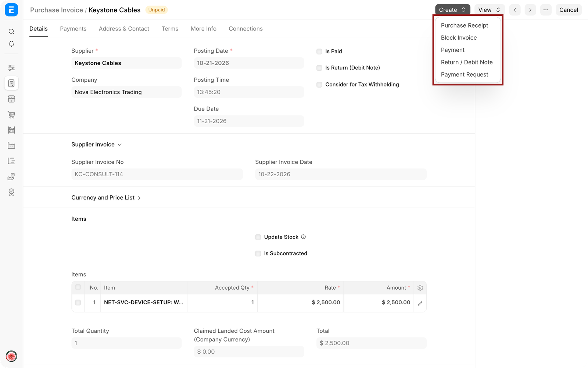
Task: Open the shopping cart Buying sidebar icon
Action: coord(11,114)
